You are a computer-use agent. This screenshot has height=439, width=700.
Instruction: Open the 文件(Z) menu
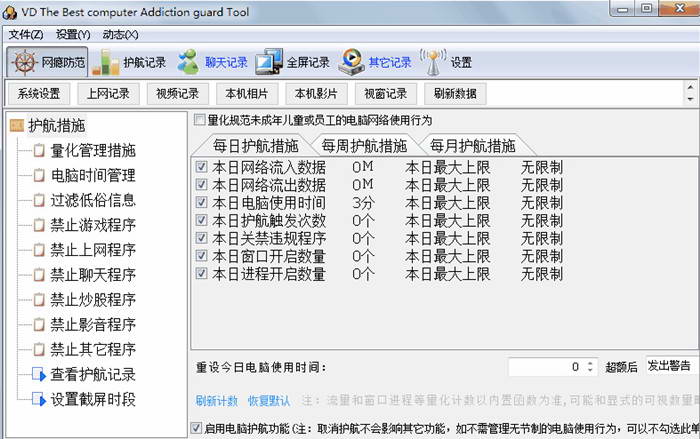tap(26, 35)
